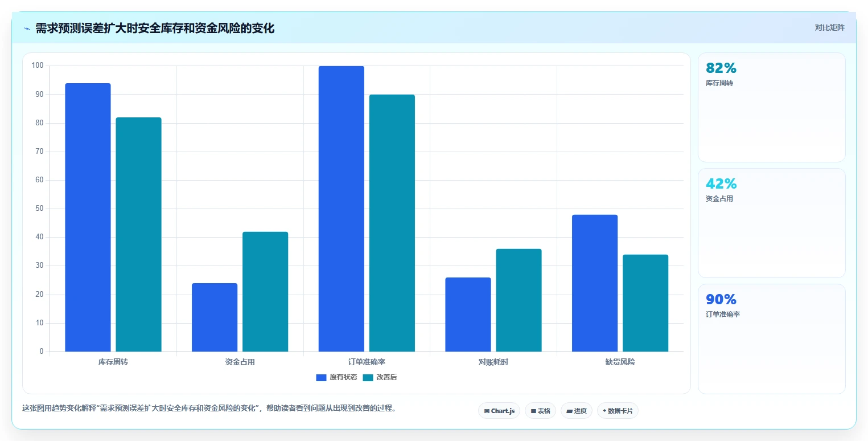Click the 对账耗时 x-axis label

493,362
